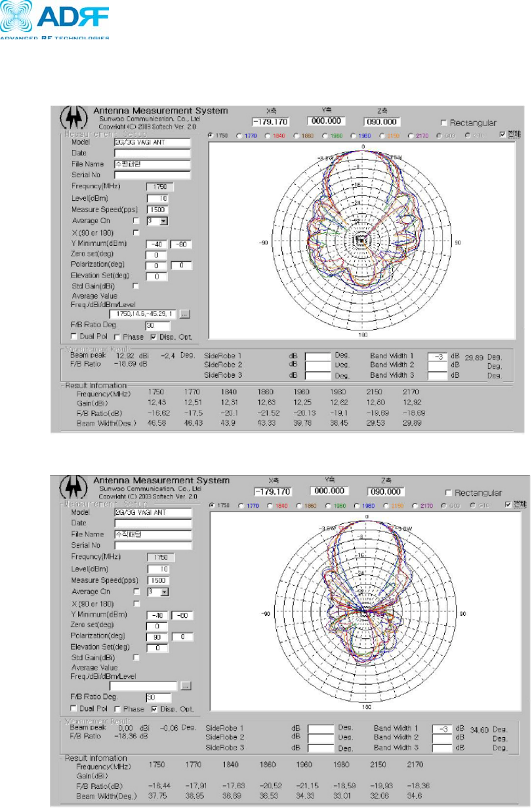This screenshot has width=532, height=808.
Task: Select the 1860 frequency radio in upper window
Action: pos(297,136)
